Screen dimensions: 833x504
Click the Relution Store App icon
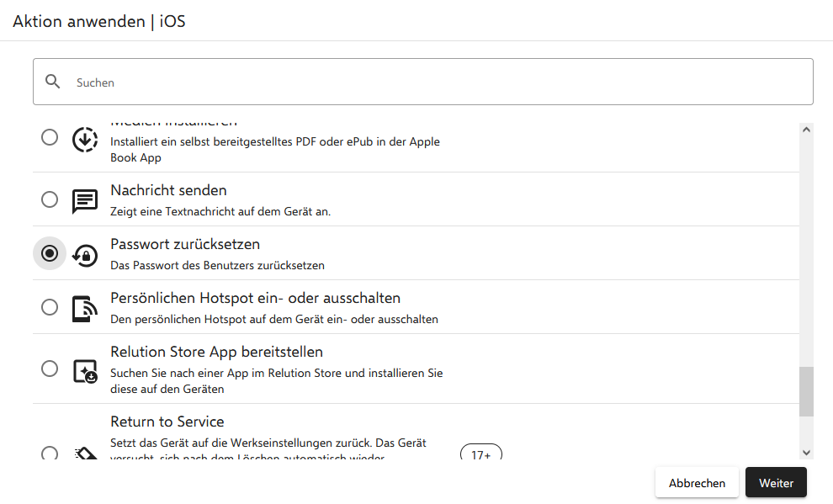[x=85, y=371]
